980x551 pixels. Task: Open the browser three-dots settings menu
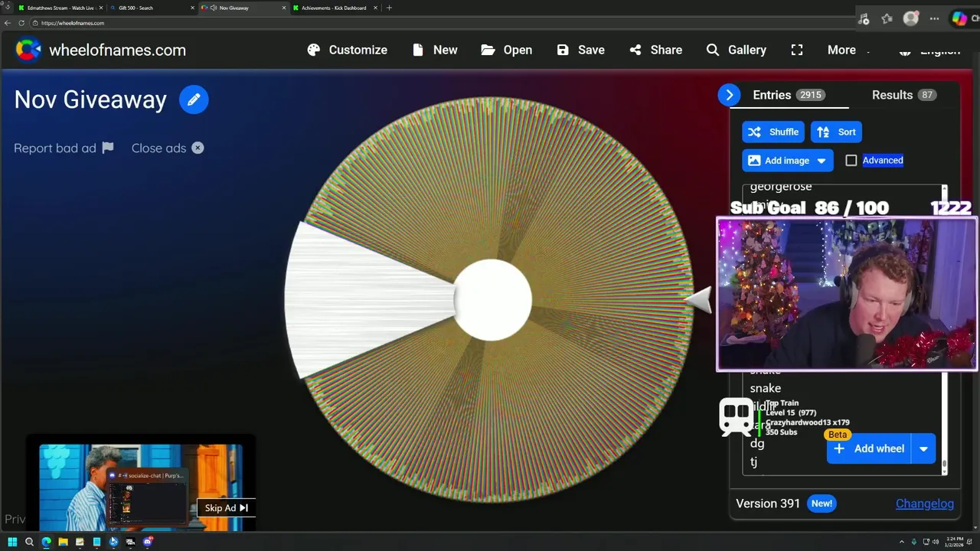pos(934,18)
